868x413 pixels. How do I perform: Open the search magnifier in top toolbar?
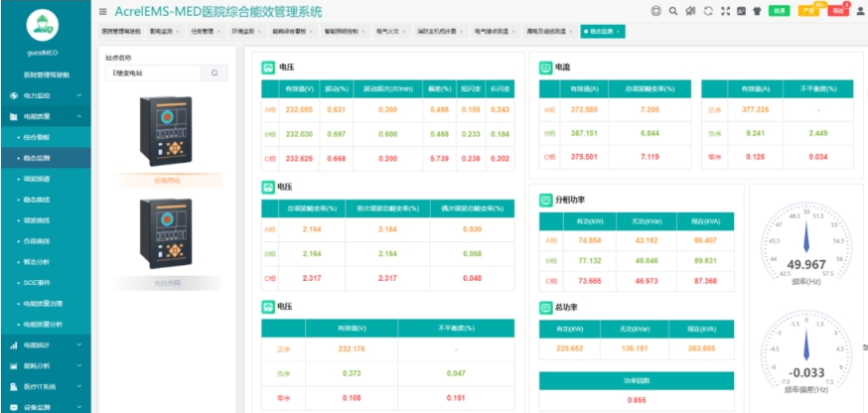(673, 11)
